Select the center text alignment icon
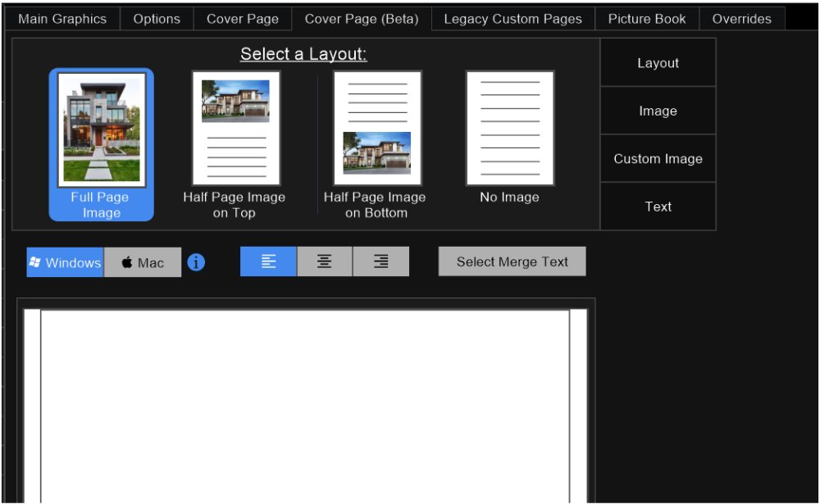Image resolution: width=820 pixels, height=504 pixels. coord(324,261)
